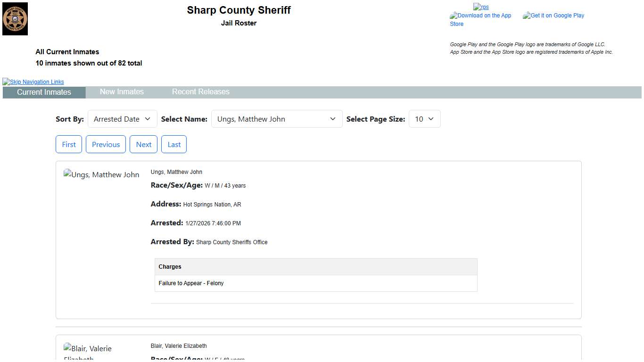Click the Matthew John Ungs inmate photo
Image resolution: width=644 pixels, height=362 pixels.
tap(101, 175)
